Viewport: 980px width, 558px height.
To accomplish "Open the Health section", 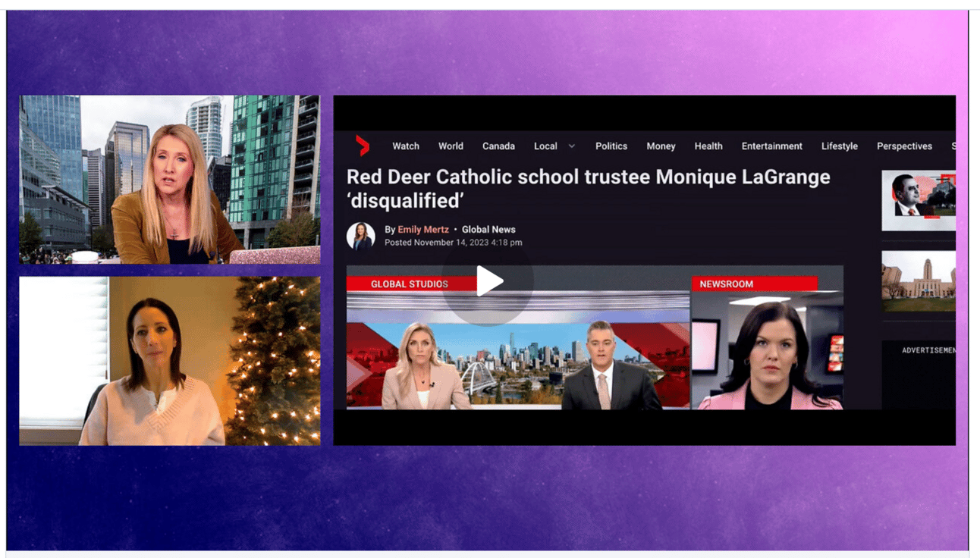I will [708, 146].
